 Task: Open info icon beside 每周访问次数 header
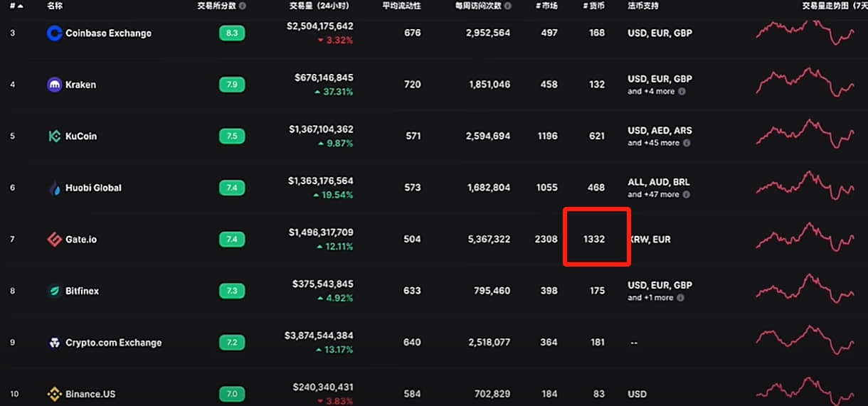(x=507, y=6)
